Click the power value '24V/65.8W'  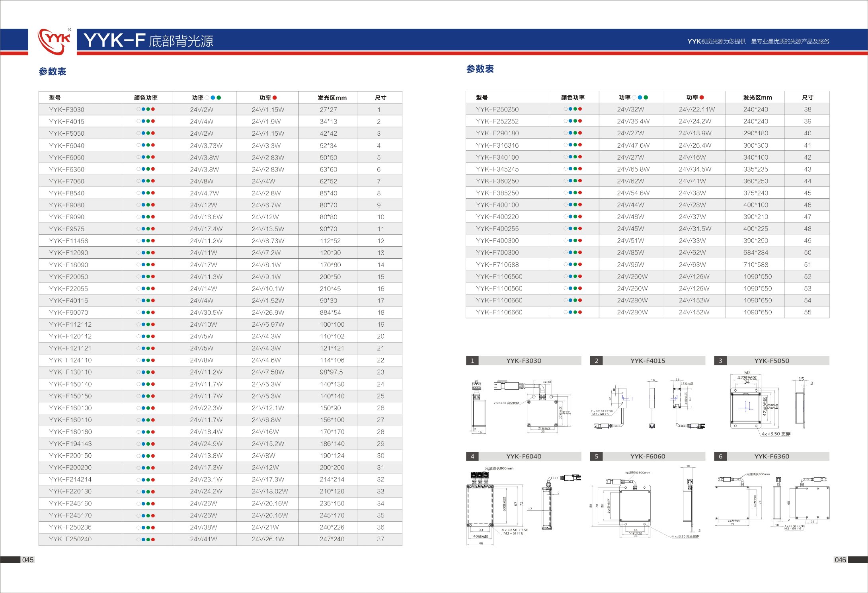[x=633, y=169]
